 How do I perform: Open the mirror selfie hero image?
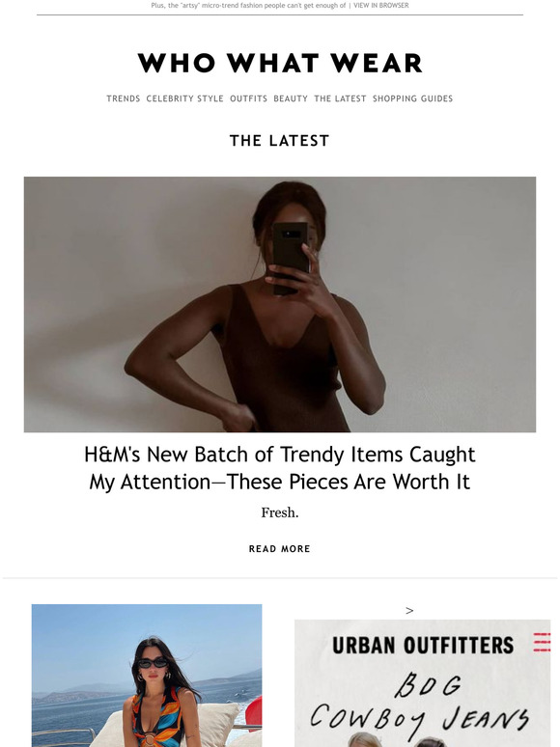click(280, 304)
